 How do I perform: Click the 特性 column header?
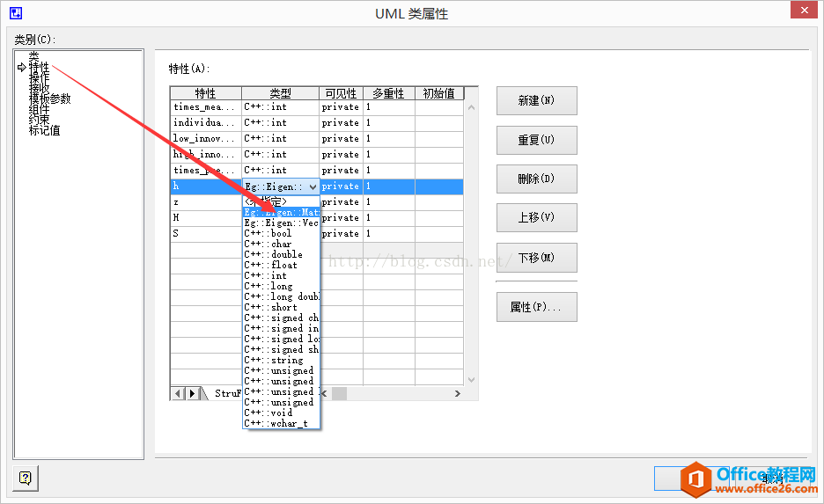(x=205, y=93)
